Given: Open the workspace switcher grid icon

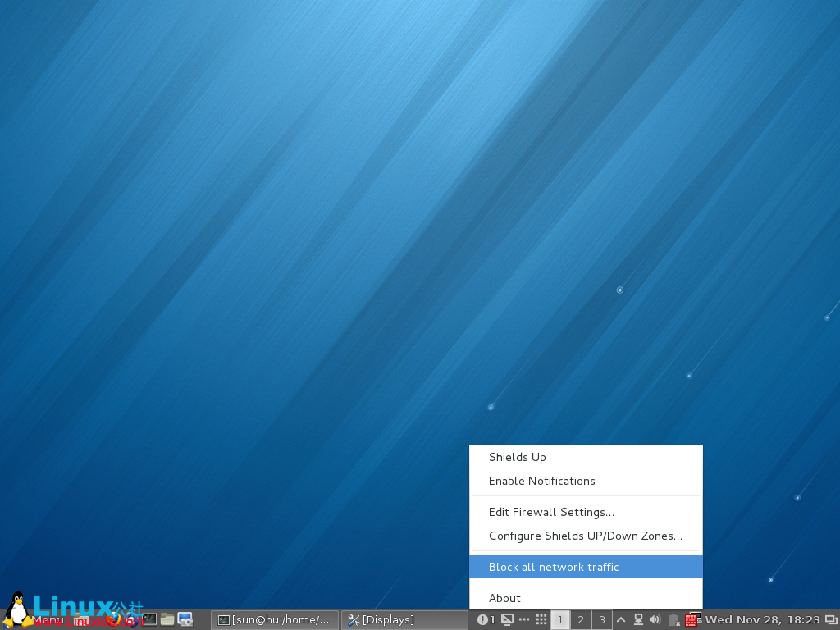Looking at the screenshot, I should tap(541, 620).
